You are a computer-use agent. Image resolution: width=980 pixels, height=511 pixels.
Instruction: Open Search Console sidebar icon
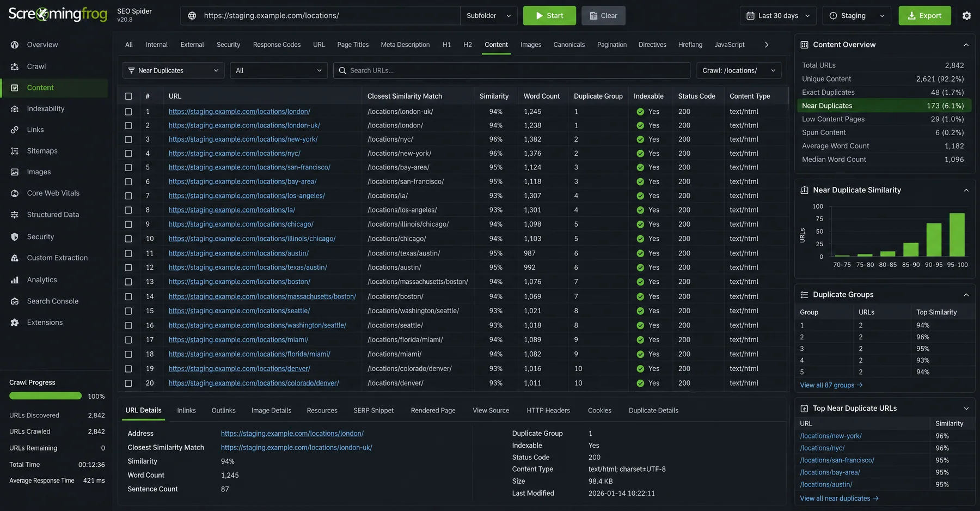pos(15,301)
